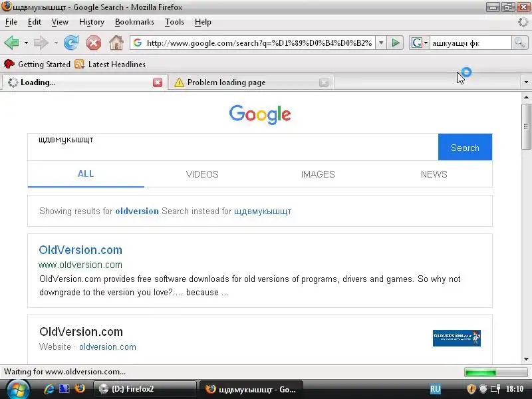Expand the address bar URL history dropdown
Screen dimensions: 532x399
tap(381, 43)
